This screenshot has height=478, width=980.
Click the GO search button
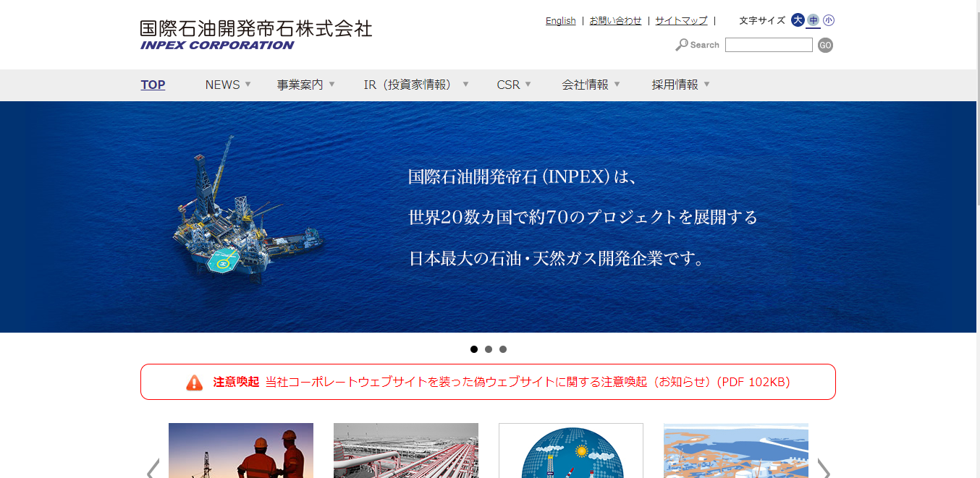click(x=825, y=45)
